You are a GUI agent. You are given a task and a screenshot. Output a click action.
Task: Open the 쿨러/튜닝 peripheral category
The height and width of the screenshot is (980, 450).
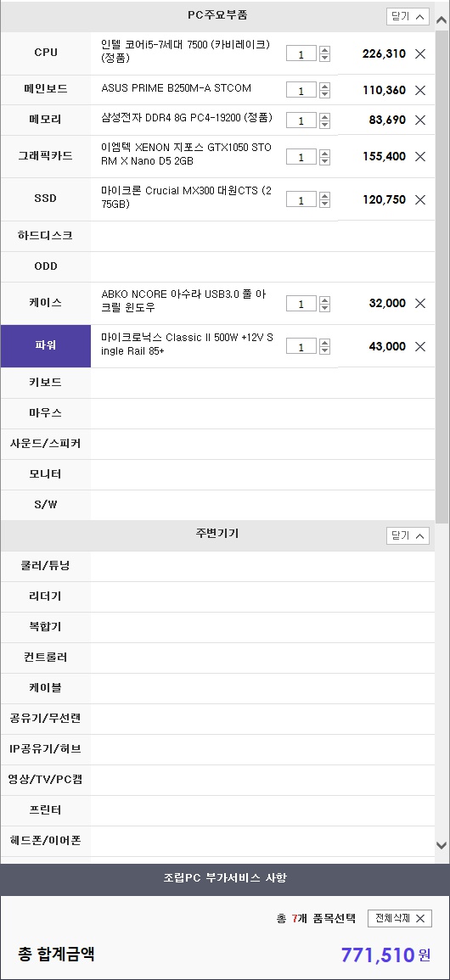pyautogui.click(x=46, y=566)
